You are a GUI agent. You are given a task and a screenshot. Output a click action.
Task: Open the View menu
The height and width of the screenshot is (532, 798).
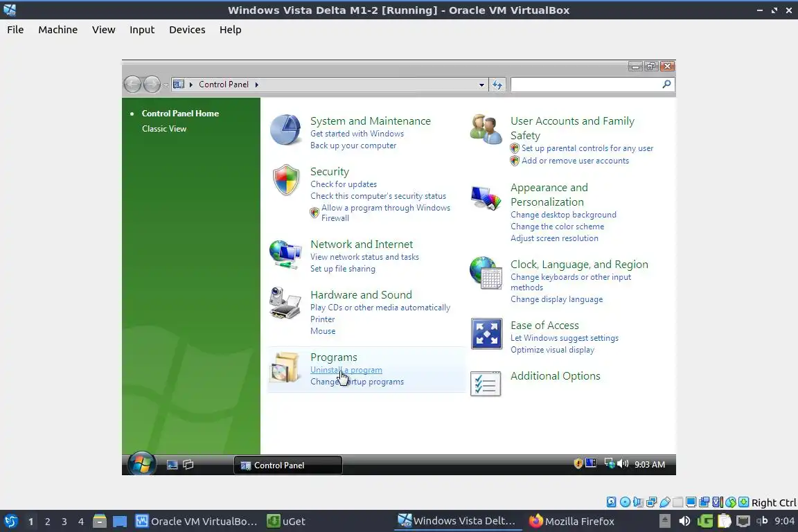coord(103,30)
